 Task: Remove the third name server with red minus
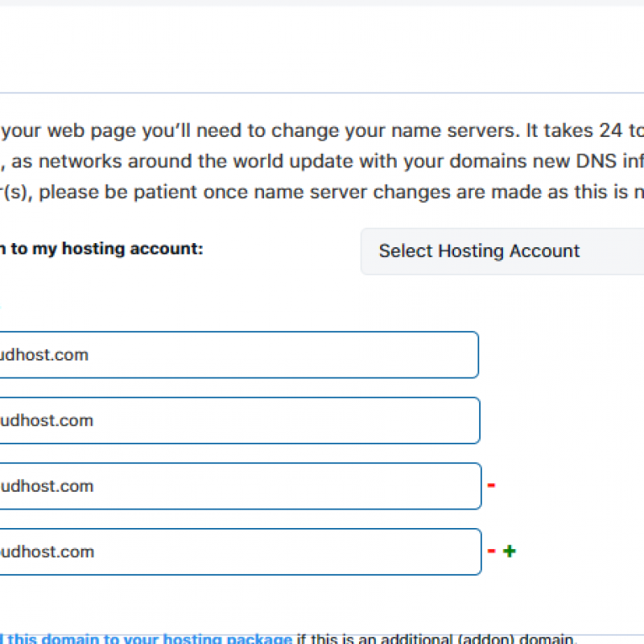tap(491, 485)
